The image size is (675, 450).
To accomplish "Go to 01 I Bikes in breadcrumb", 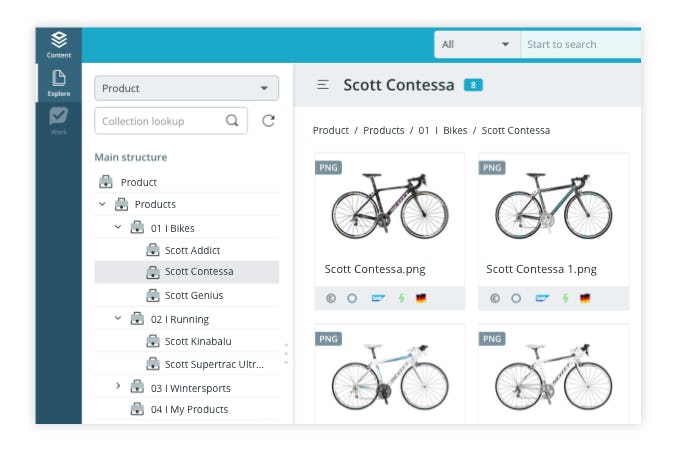I will 443,130.
